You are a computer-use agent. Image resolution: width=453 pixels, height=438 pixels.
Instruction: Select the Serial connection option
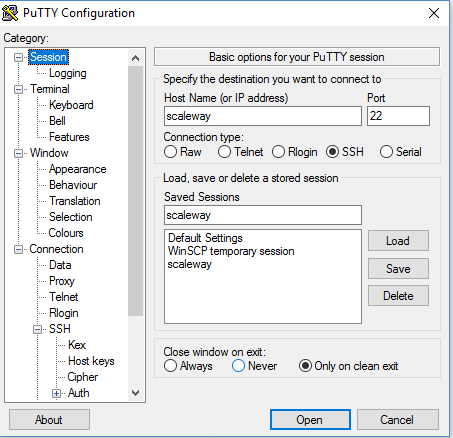coord(386,152)
